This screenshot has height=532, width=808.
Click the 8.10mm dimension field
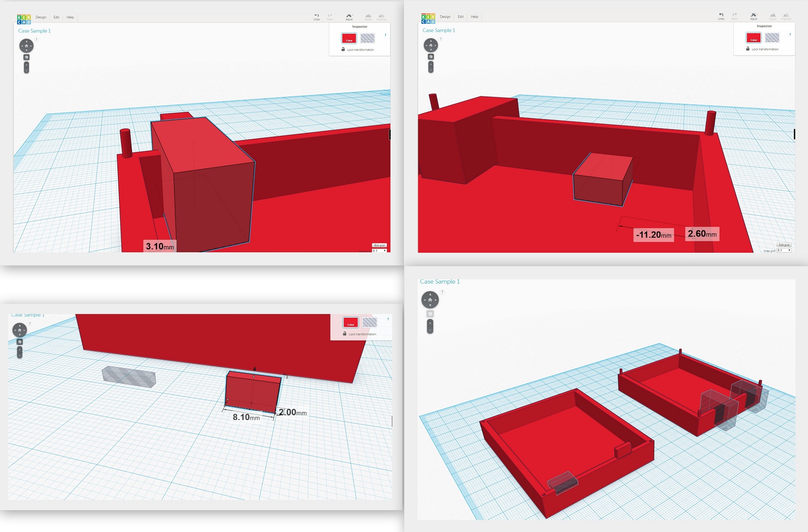pos(247,417)
